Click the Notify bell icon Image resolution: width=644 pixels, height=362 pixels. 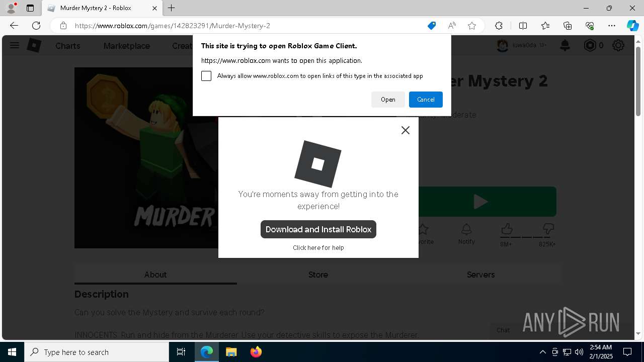click(466, 230)
